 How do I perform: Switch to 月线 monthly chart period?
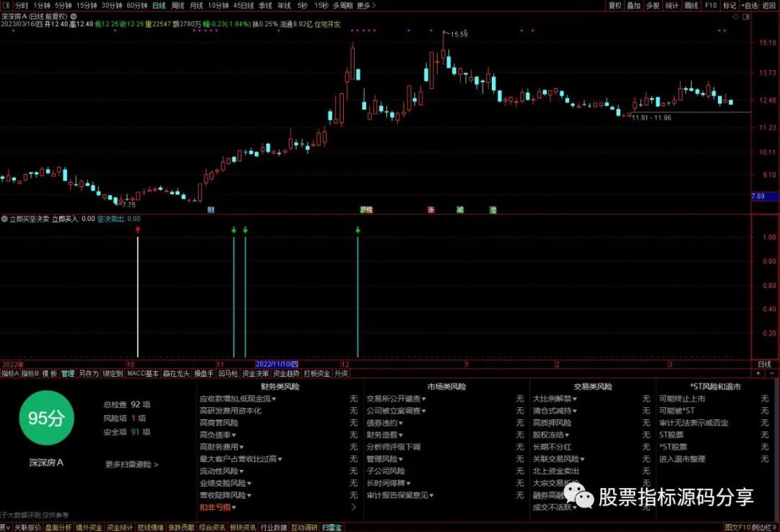point(196,6)
